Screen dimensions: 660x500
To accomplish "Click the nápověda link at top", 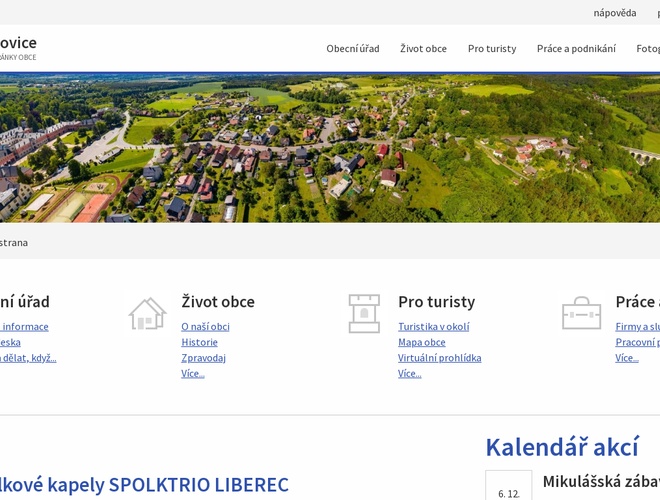I will 614,13.
